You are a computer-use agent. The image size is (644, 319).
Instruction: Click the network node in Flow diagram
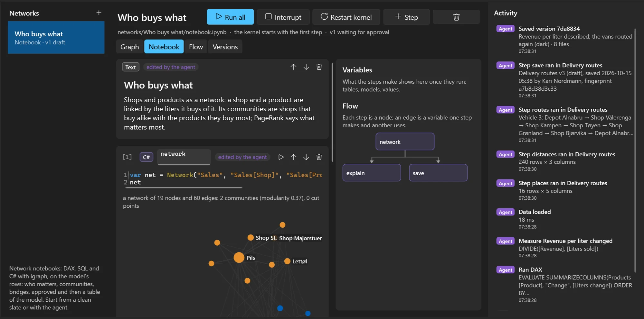click(405, 141)
